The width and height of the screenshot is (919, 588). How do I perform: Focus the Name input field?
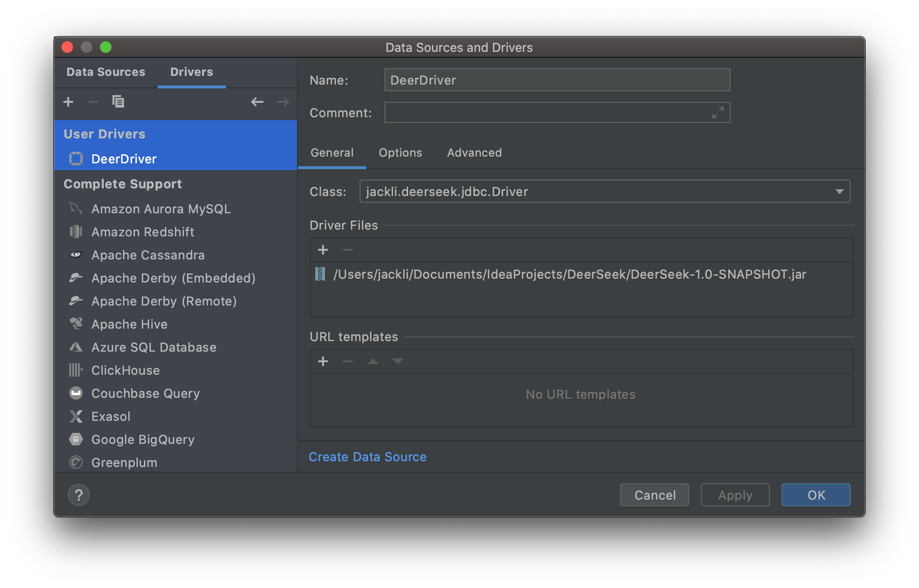(558, 80)
